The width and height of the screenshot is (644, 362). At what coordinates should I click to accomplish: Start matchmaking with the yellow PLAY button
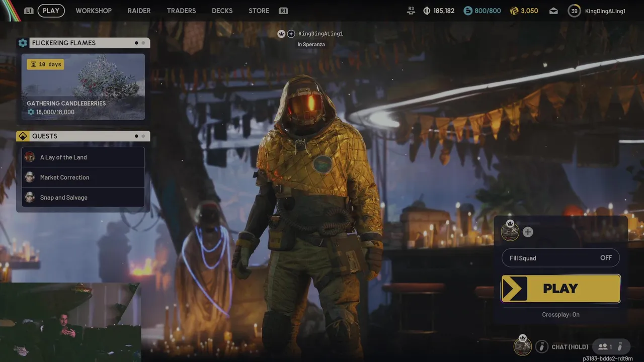(560, 289)
